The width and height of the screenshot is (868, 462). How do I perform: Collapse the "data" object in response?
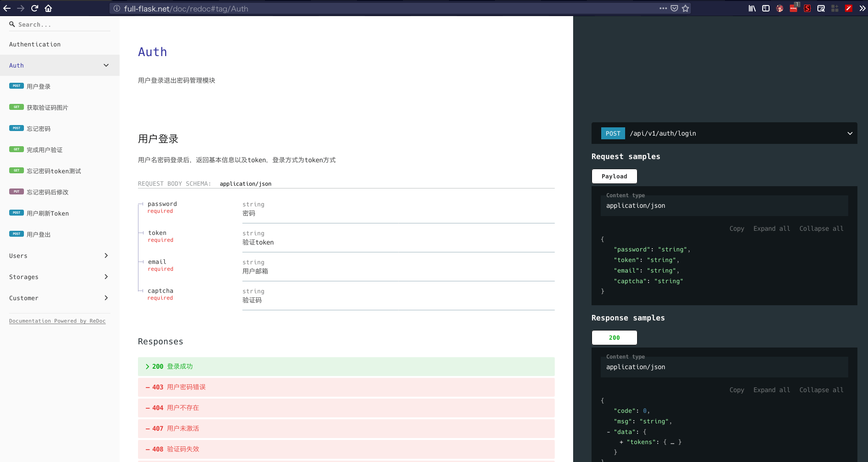pyautogui.click(x=609, y=432)
